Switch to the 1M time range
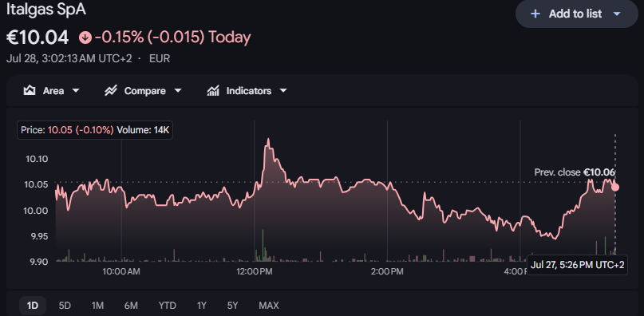 pos(97,306)
